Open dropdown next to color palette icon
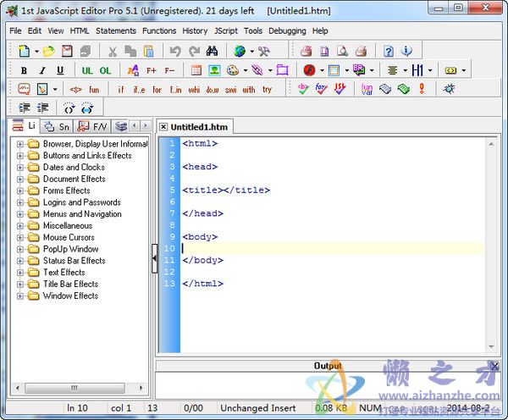508x420 pixels. (x=246, y=70)
